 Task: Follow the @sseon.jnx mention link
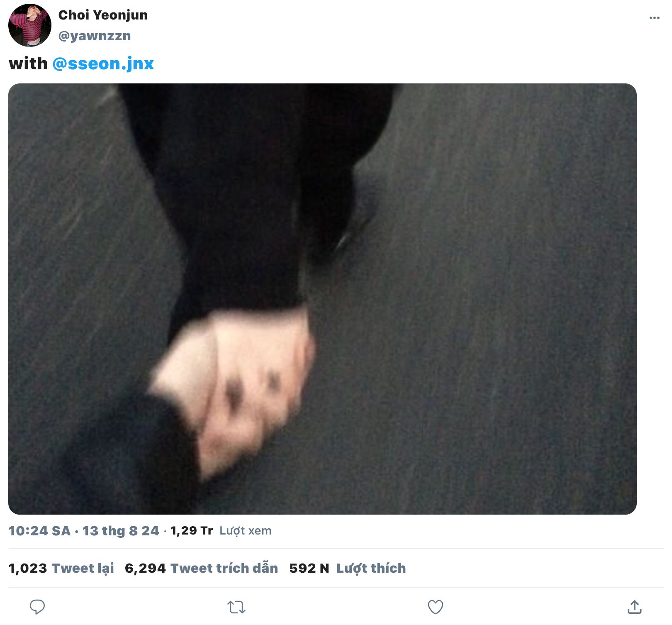103,63
